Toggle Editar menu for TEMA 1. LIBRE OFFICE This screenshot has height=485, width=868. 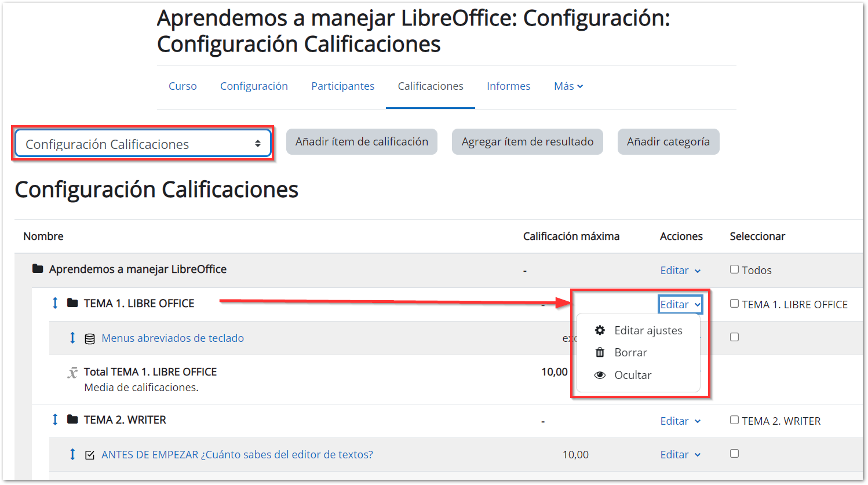[x=680, y=304]
